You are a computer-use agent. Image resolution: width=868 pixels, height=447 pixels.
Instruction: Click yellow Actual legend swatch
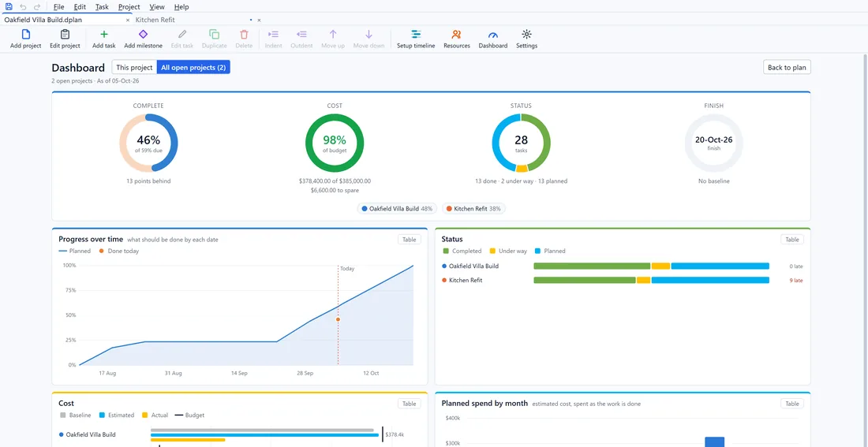tap(145, 415)
